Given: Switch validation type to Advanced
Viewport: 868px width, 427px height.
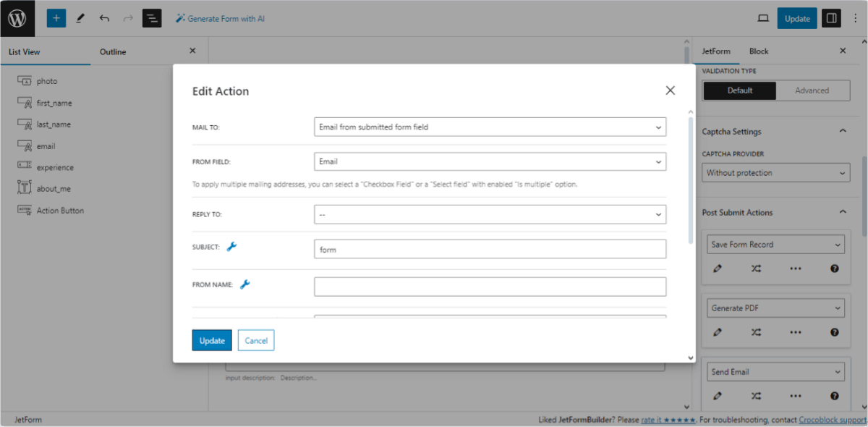Looking at the screenshot, I should pos(813,90).
